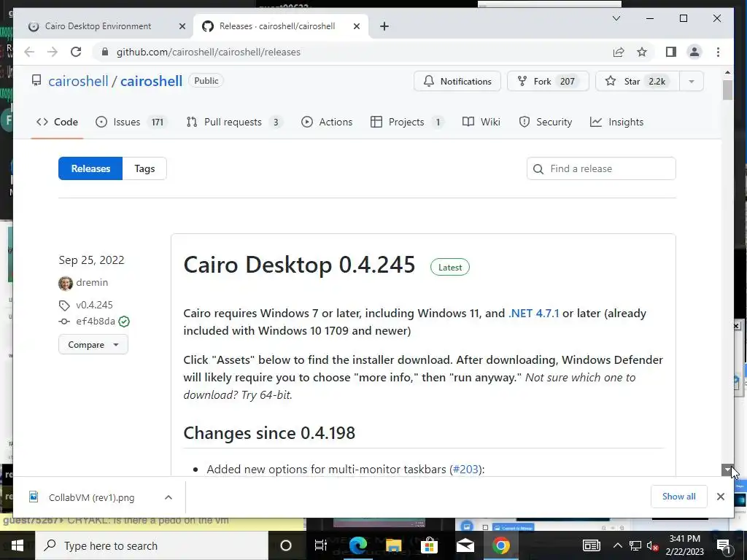This screenshot has width=747, height=560.
Task: Open Cortana circle on taskbar
Action: (x=286, y=545)
